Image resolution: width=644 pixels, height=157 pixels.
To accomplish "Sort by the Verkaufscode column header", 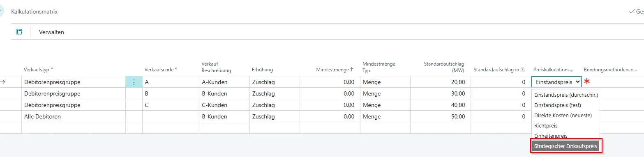I will pyautogui.click(x=161, y=70).
